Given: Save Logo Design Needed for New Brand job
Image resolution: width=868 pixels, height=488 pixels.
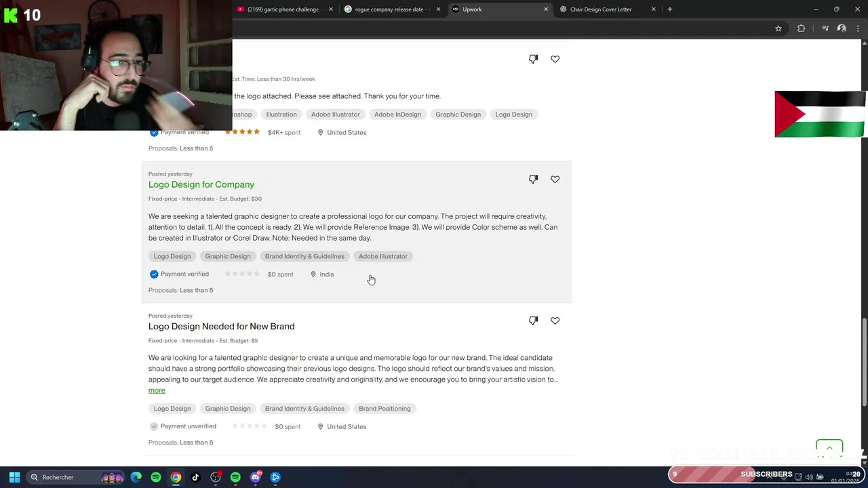Looking at the screenshot, I should pyautogui.click(x=555, y=321).
